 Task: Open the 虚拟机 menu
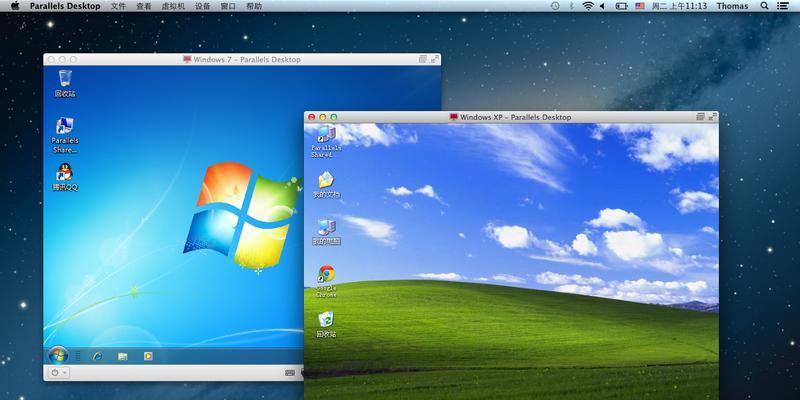pyautogui.click(x=173, y=6)
